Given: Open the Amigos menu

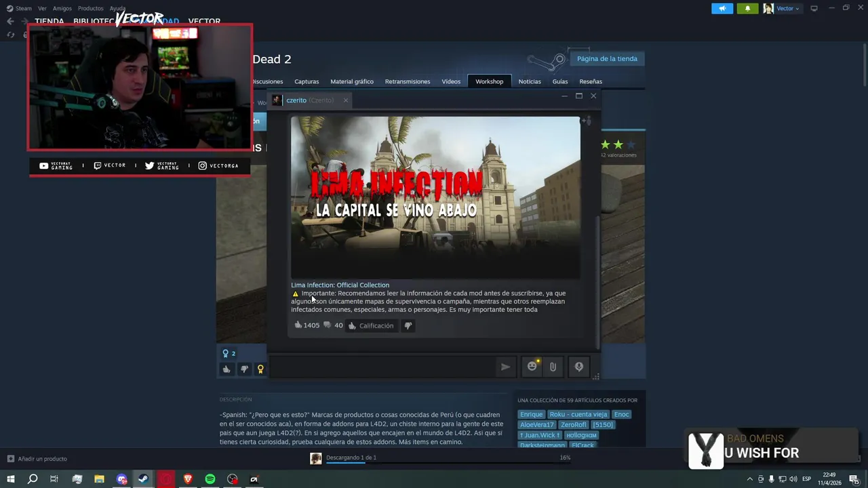Looking at the screenshot, I should click(x=62, y=8).
